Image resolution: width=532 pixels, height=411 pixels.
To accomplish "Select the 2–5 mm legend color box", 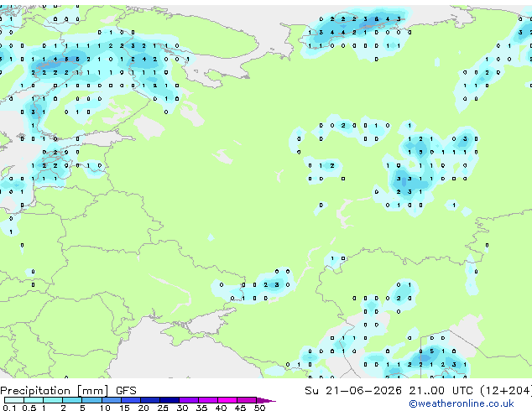I will (x=72, y=400).
